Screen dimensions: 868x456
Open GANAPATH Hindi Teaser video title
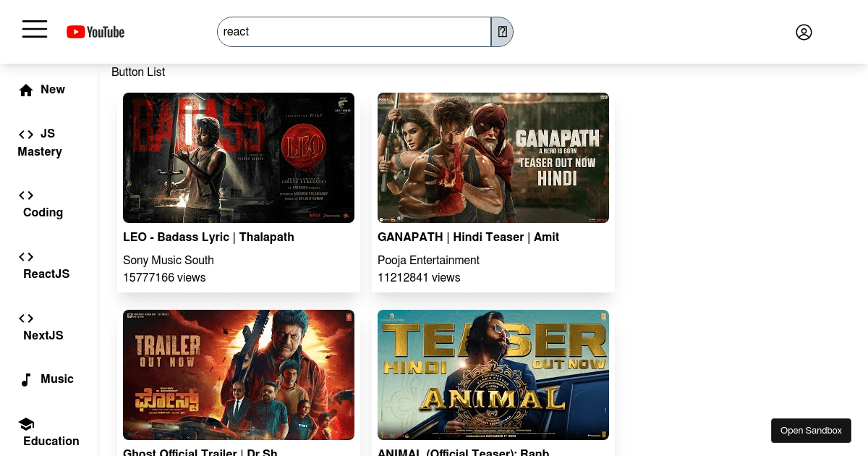(x=468, y=237)
